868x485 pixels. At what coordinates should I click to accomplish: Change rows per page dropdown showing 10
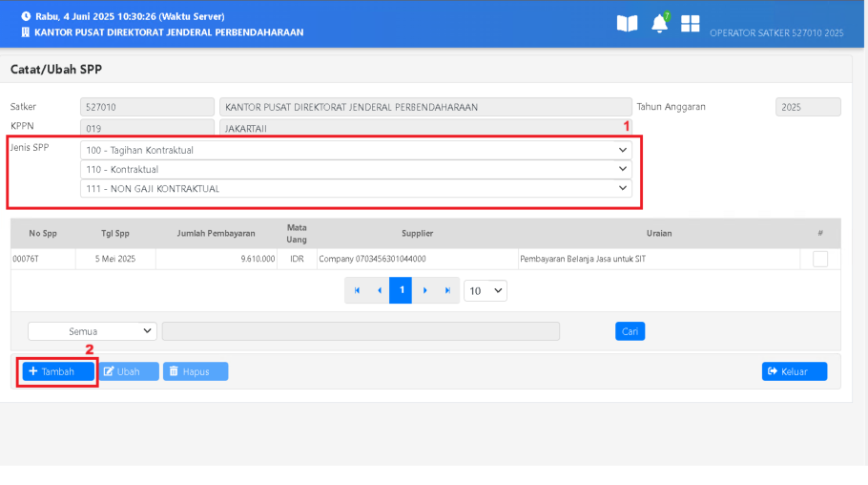pyautogui.click(x=486, y=290)
